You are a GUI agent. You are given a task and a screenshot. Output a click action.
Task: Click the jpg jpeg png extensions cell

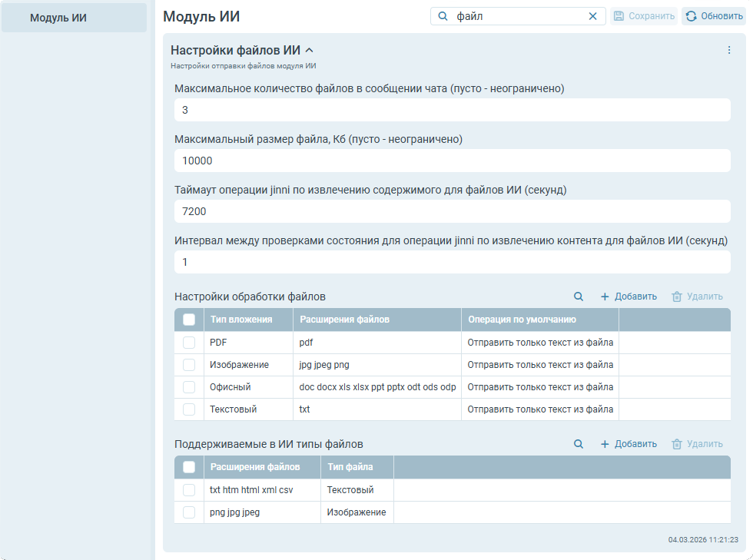pos(377,365)
